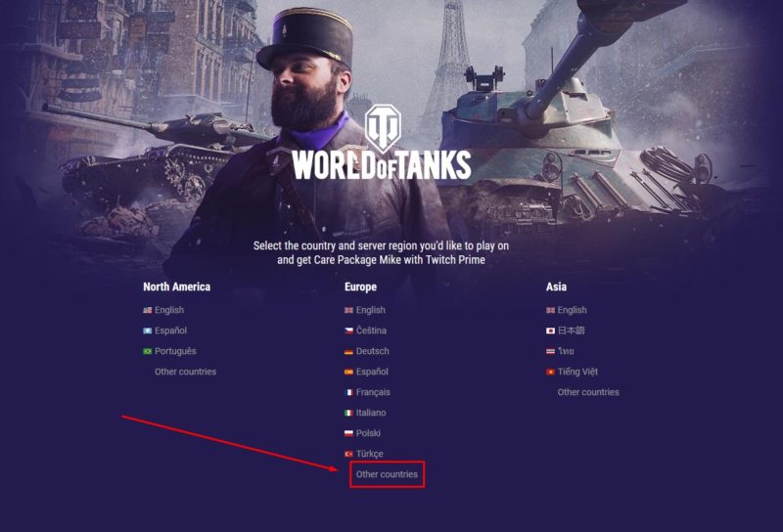Screen dimensions: 783x532
Task: Open Other countries under North America
Action: (185, 372)
